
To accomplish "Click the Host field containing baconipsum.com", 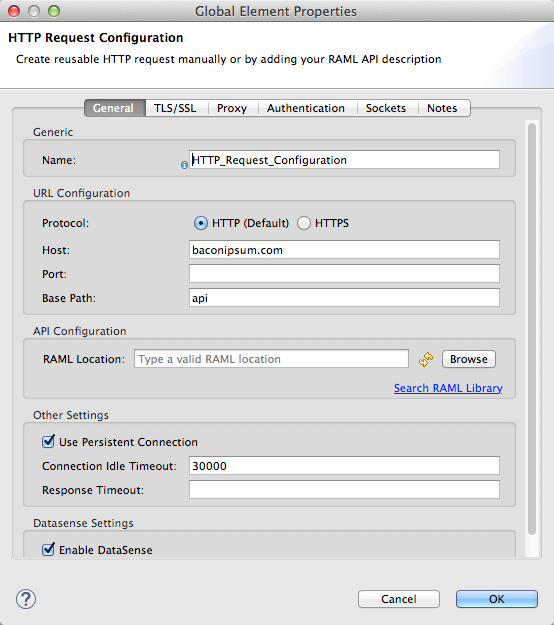I will click(344, 250).
